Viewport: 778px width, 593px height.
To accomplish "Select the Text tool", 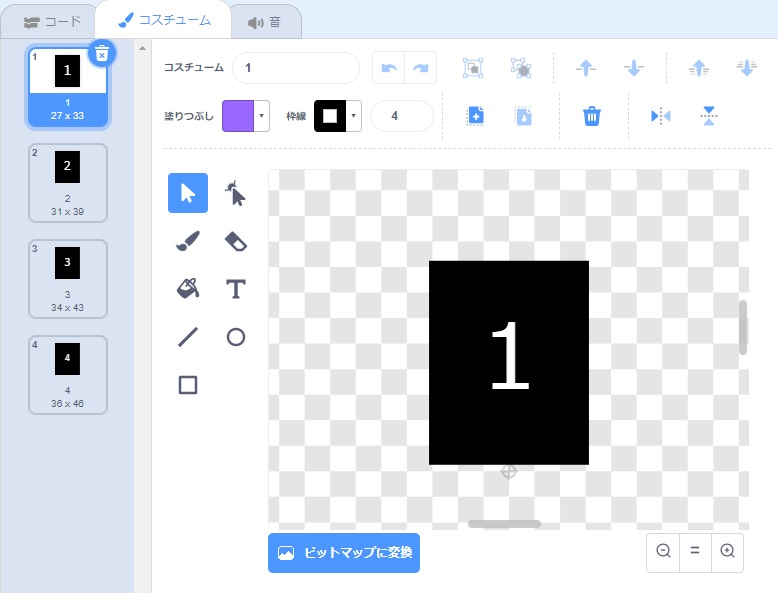I will [x=236, y=289].
